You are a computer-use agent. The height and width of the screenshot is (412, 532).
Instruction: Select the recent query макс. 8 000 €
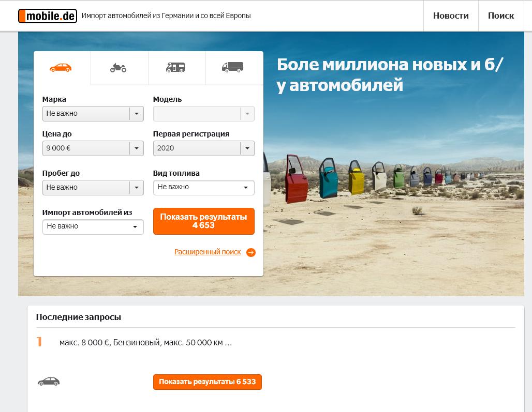[x=145, y=343]
